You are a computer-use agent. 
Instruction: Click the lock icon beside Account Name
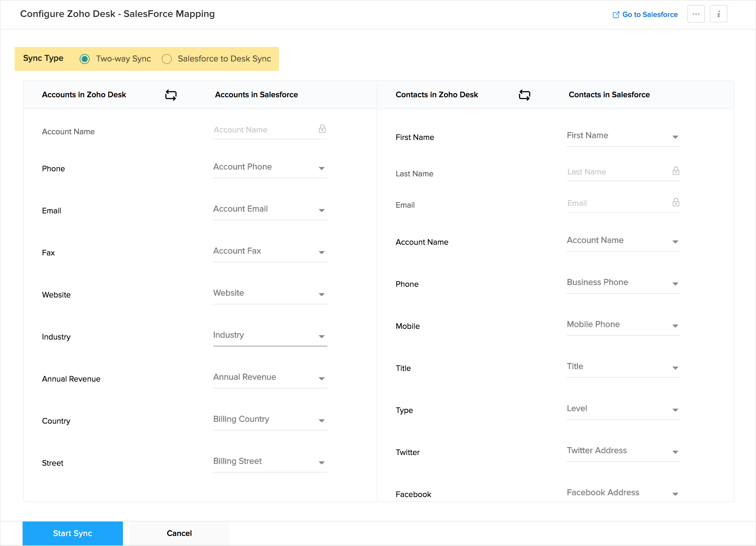(322, 129)
